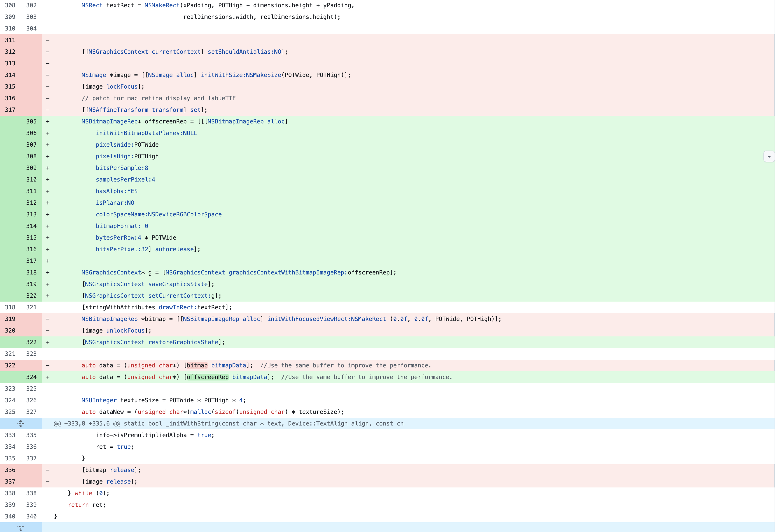
Task: Click the plus marker on added line 322
Action: pyautogui.click(x=48, y=342)
